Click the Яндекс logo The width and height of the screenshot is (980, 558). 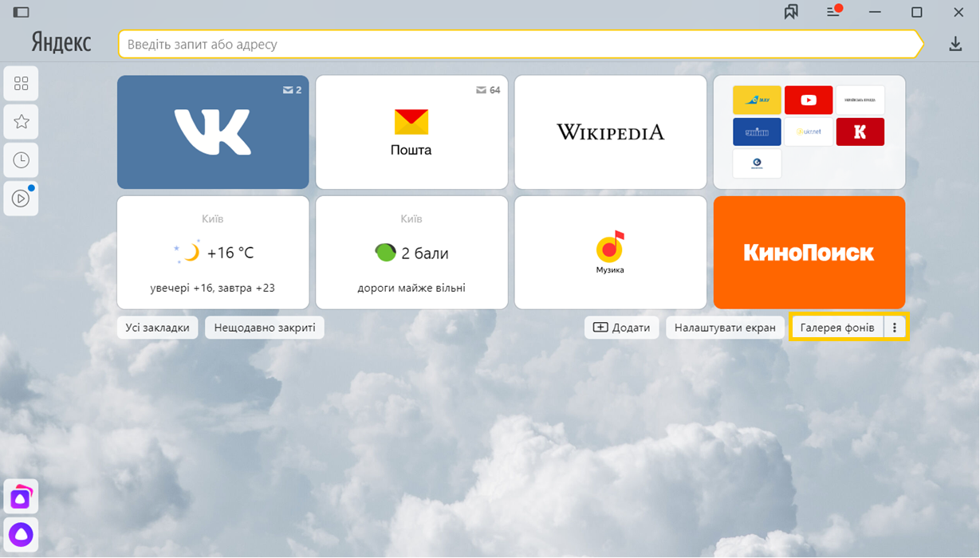(x=61, y=42)
